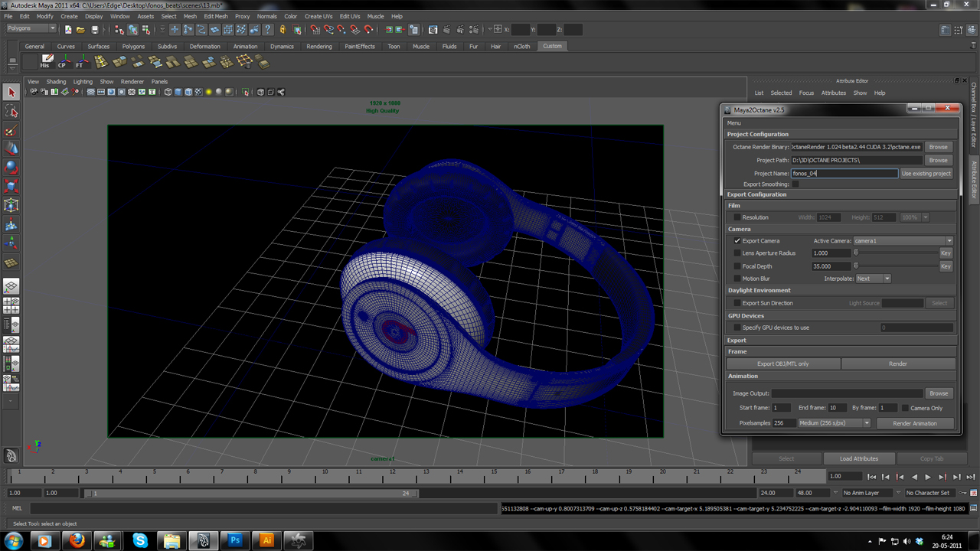Activate the Lasso select tool

(11, 111)
